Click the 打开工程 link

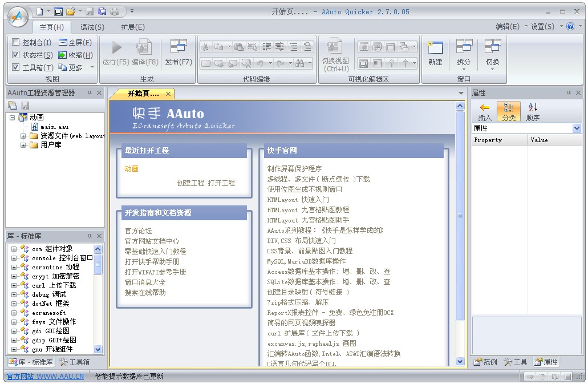click(221, 183)
